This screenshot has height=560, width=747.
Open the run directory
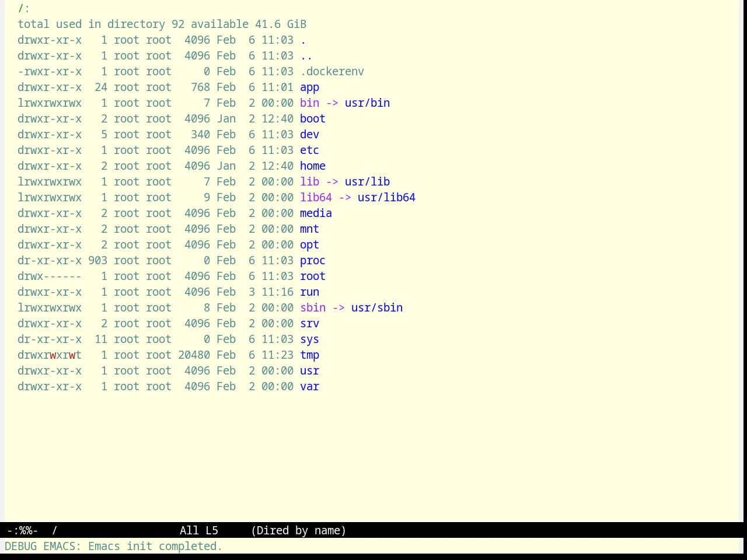click(x=309, y=292)
